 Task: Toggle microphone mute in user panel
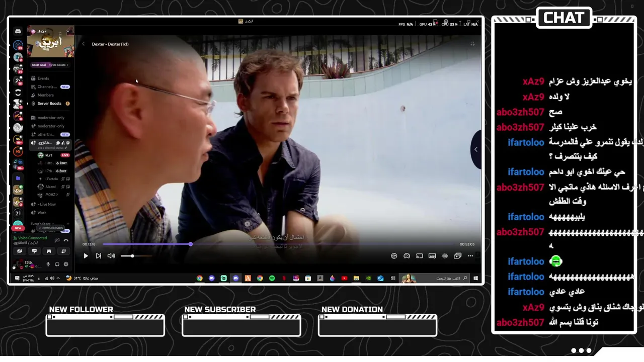(48, 264)
